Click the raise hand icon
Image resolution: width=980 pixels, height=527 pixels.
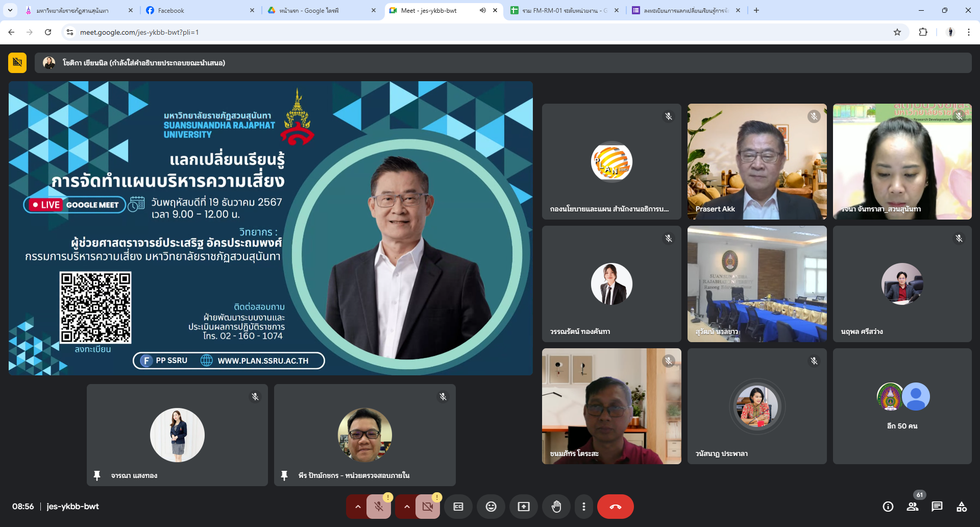556,507
